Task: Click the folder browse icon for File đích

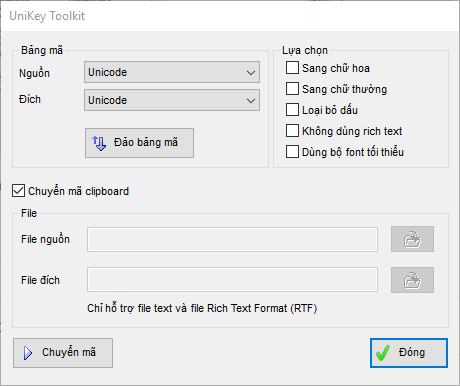Action: (412, 280)
